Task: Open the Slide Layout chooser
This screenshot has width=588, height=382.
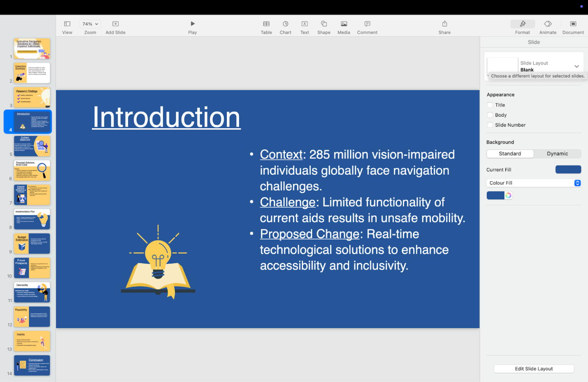Action: click(577, 66)
